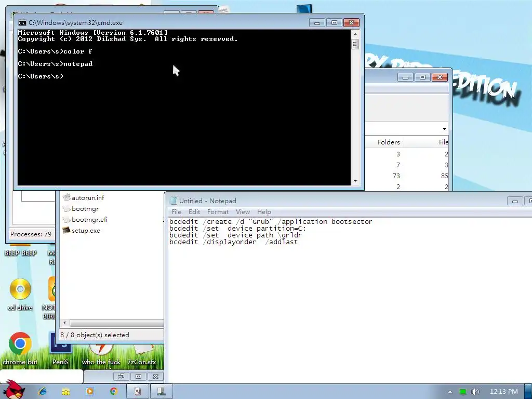Switch to the server-icon taskbar button

tap(161, 392)
